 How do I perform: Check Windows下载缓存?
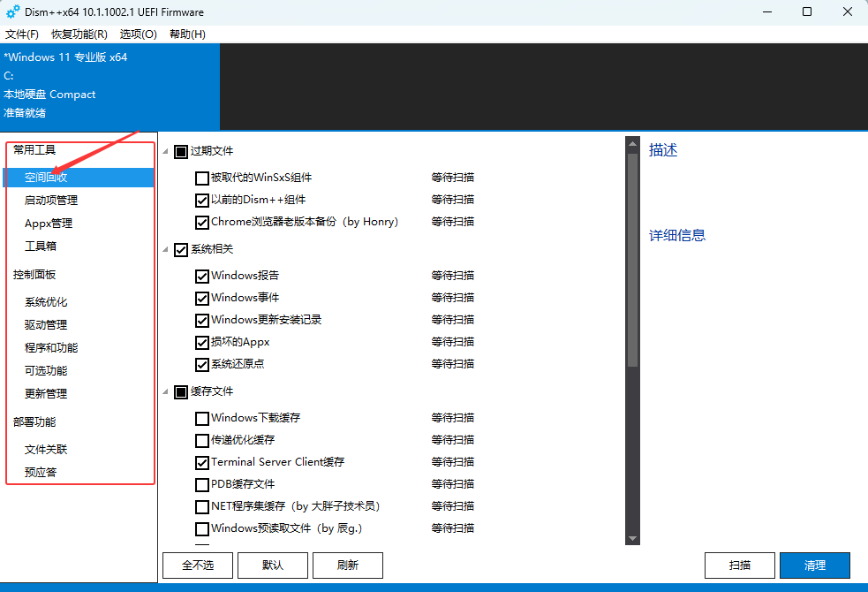pyautogui.click(x=202, y=418)
